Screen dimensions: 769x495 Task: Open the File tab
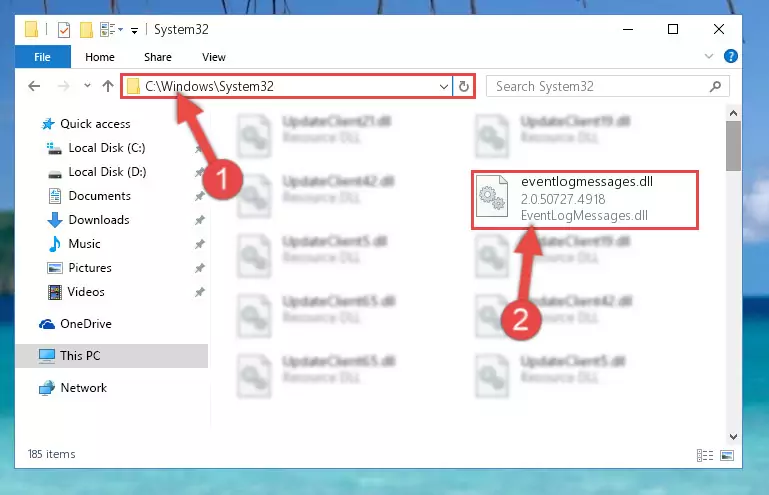pos(43,57)
